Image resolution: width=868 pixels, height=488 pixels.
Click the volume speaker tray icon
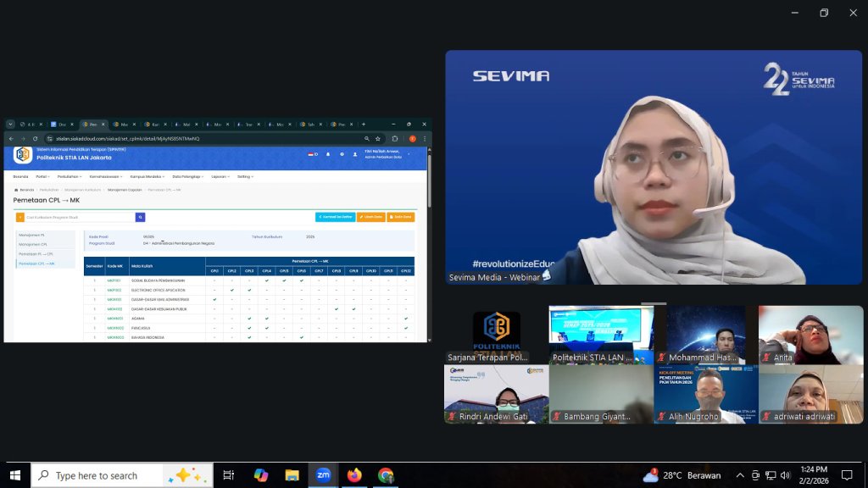785,475
